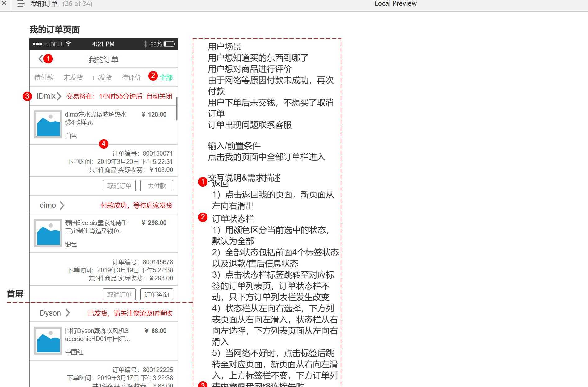Click the 去付款 button
This screenshot has height=387, width=588.
tap(156, 186)
